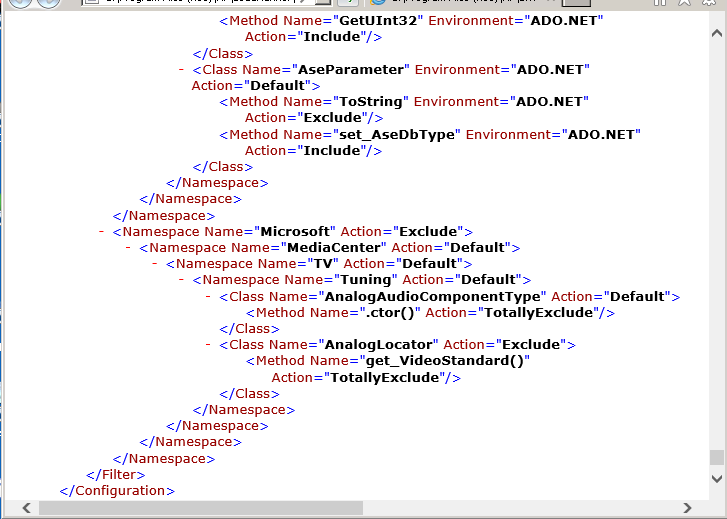Collapse the AnalogLocator class node
The height and width of the screenshot is (519, 727).
point(208,345)
